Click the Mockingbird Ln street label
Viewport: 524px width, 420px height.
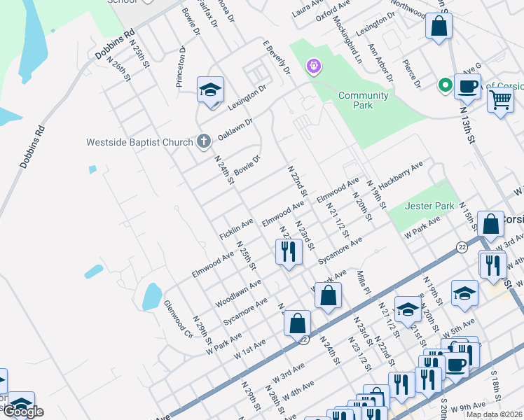(347, 39)
